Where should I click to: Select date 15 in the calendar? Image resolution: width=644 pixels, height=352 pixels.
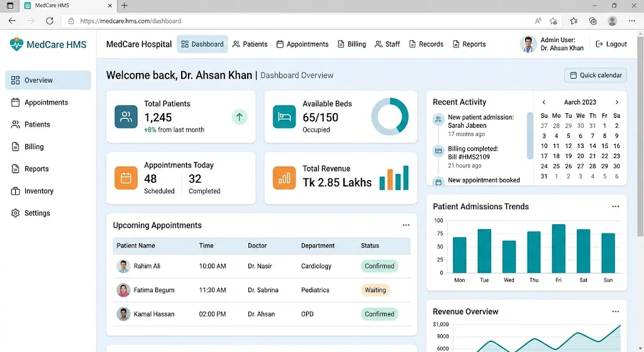[604, 146]
